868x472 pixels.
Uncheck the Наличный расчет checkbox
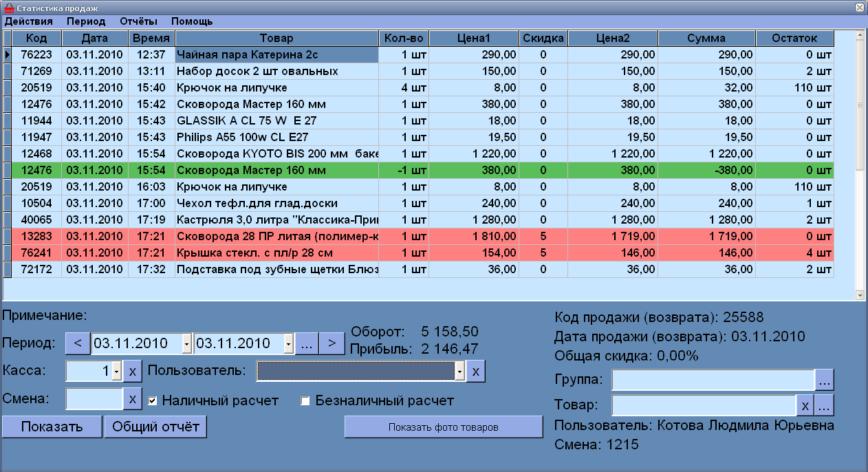153,400
